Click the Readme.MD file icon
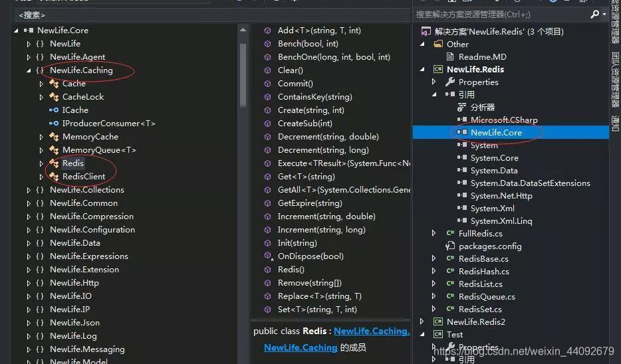621x364 pixels. [450, 56]
